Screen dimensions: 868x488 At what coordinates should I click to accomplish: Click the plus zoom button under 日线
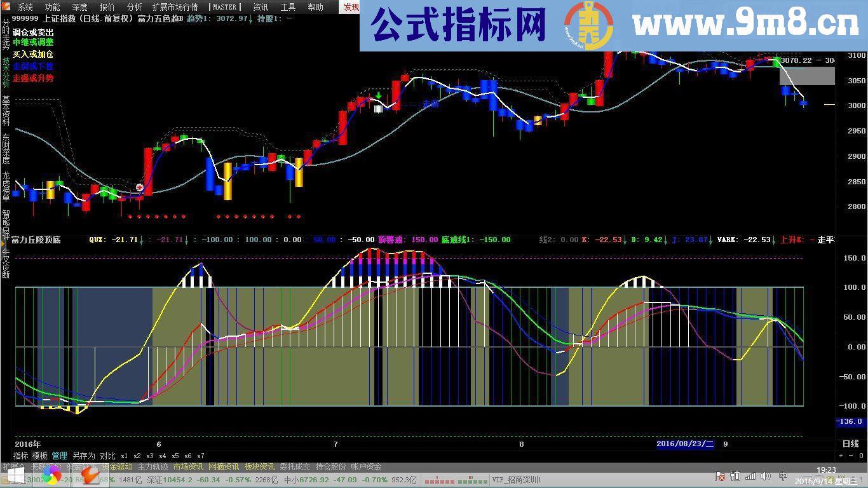[x=842, y=455]
